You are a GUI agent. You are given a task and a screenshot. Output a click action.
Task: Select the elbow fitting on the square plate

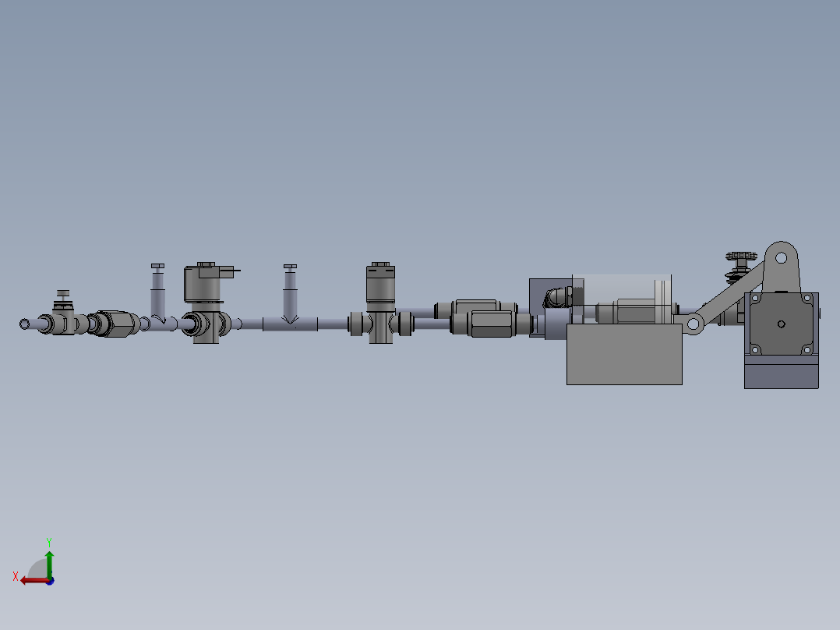[559, 296]
